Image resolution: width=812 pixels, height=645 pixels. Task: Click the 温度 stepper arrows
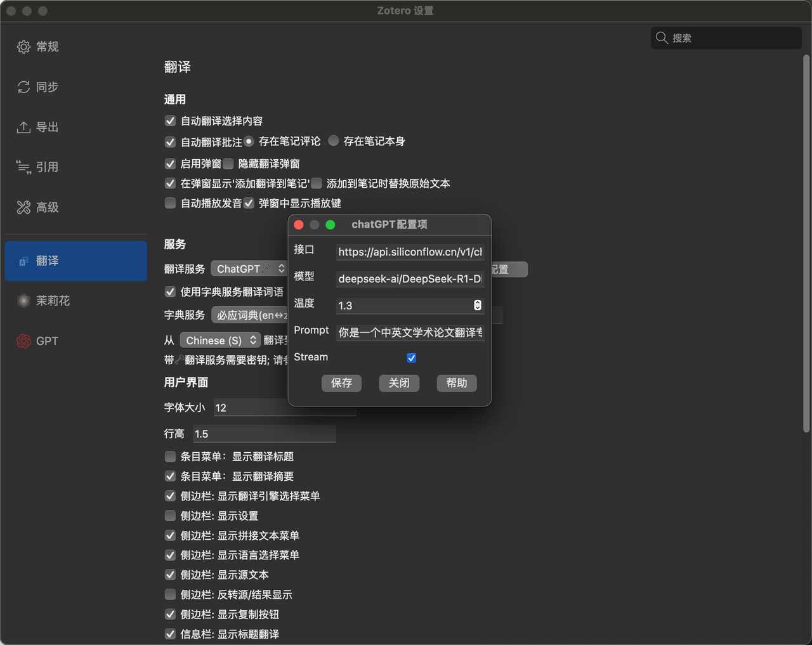pos(478,305)
